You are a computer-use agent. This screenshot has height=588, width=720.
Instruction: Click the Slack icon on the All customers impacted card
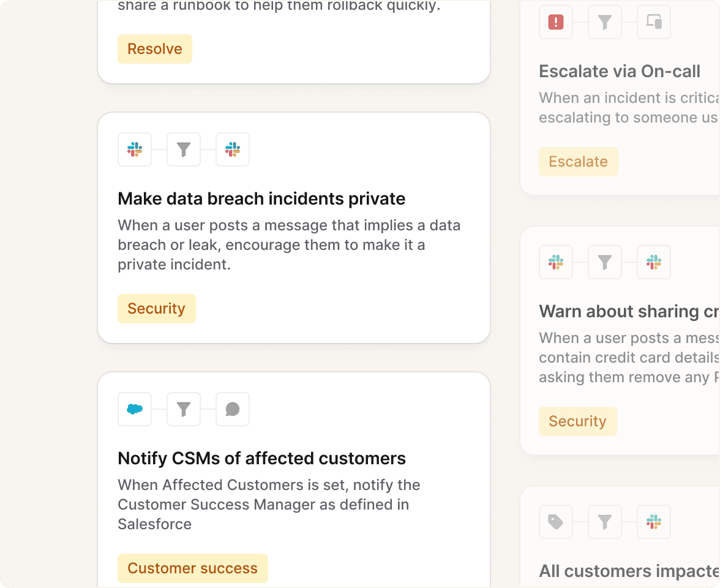(x=653, y=522)
